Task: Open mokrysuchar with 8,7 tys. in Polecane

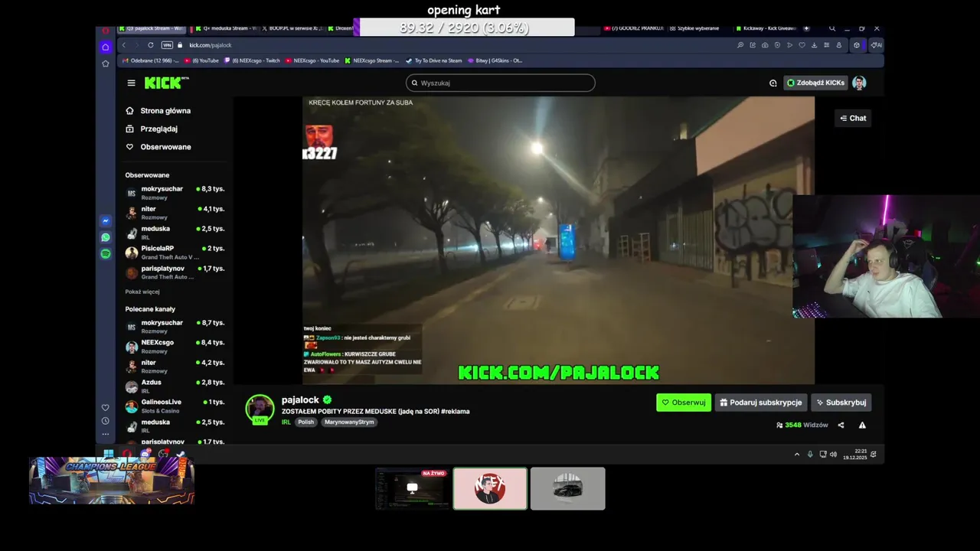Action: [x=175, y=326]
